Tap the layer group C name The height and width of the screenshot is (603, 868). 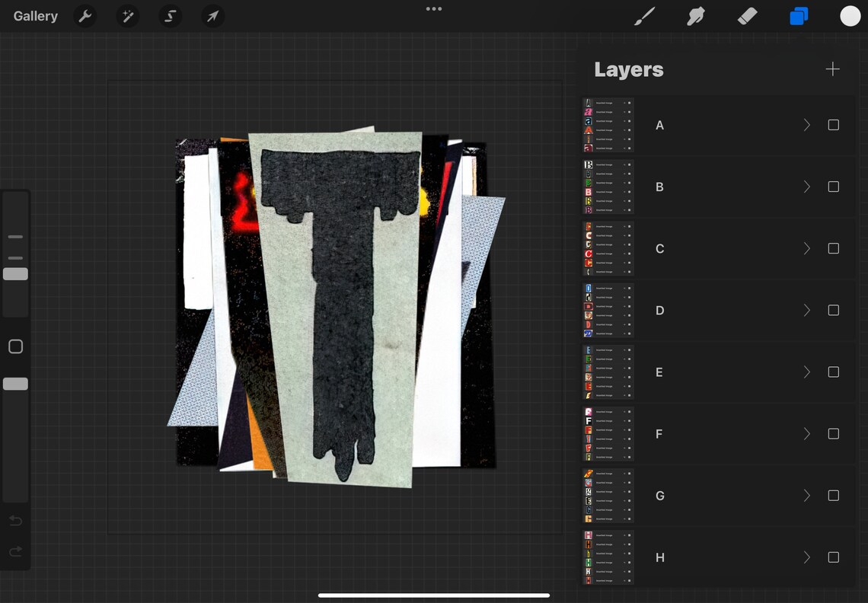pyautogui.click(x=659, y=248)
